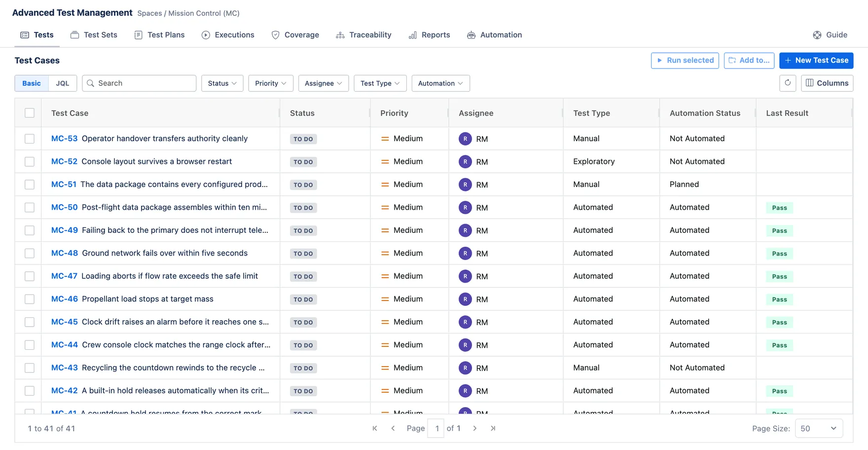Click the RM avatar in MC-42 row
The image size is (868, 450).
point(465,391)
